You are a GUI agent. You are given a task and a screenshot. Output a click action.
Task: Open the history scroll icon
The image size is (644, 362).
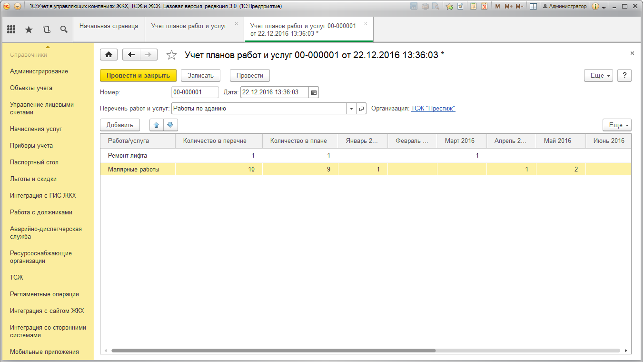click(x=46, y=30)
